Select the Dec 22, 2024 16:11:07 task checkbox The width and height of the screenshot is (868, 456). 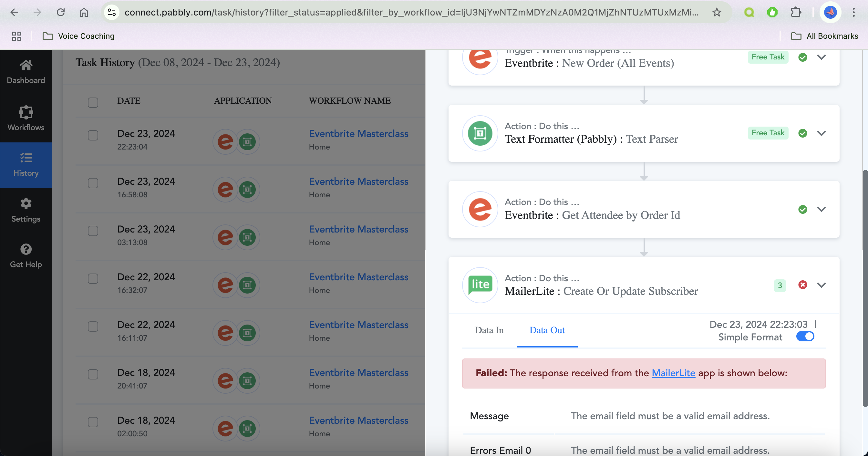click(93, 326)
